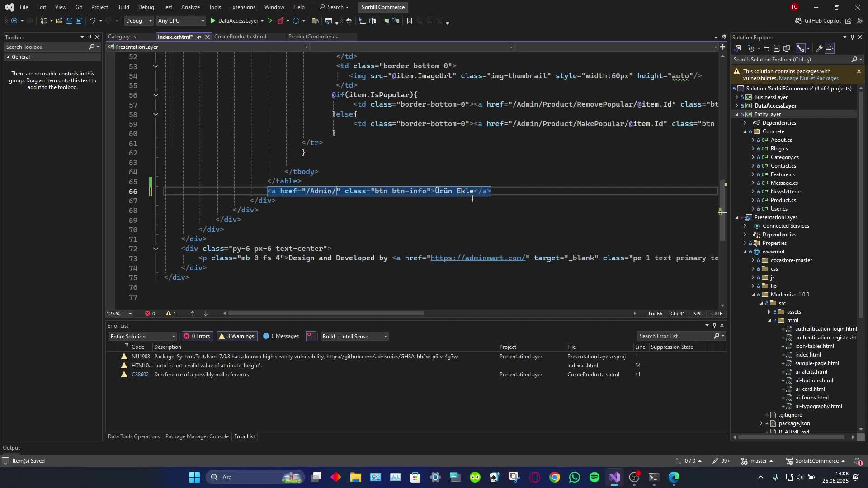
Task: Expand the BusinessLayer project node
Action: 736,97
